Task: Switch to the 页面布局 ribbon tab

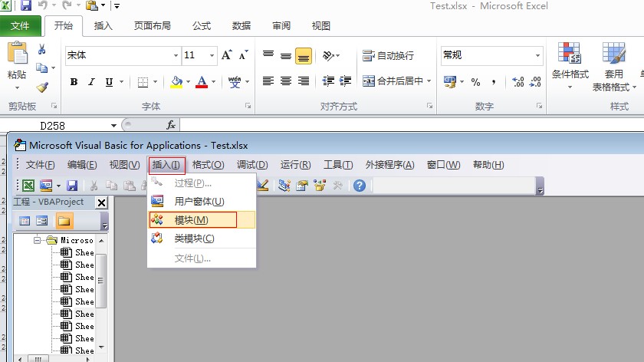Action: 152,26
